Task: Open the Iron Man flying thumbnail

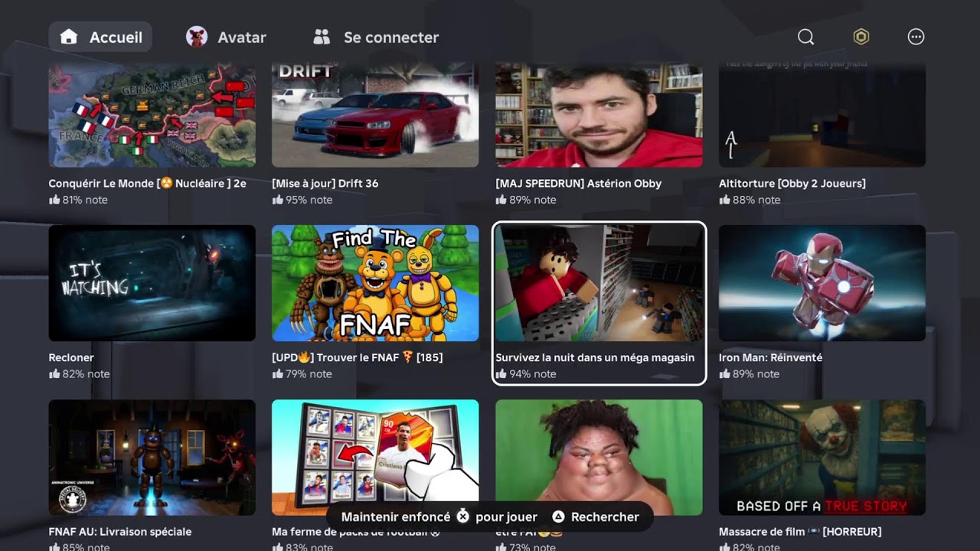Action: coord(822,283)
